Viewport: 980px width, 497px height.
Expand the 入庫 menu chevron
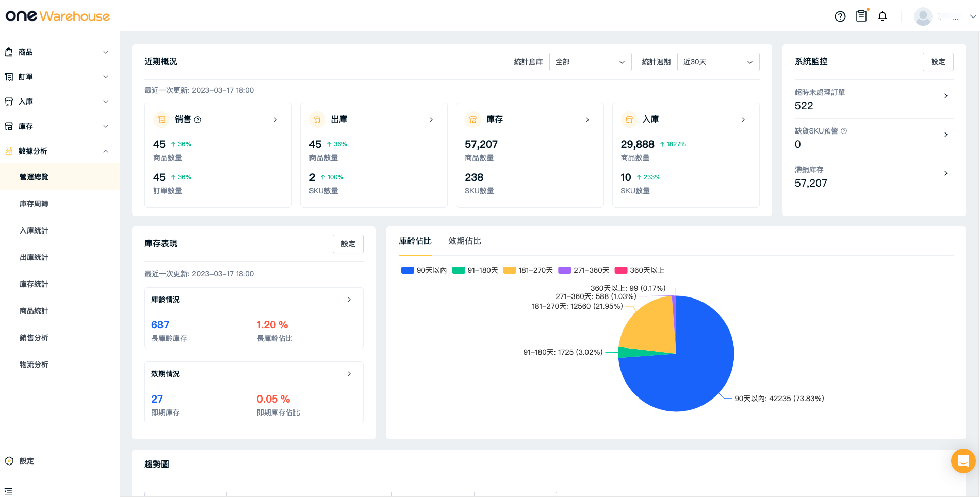106,102
